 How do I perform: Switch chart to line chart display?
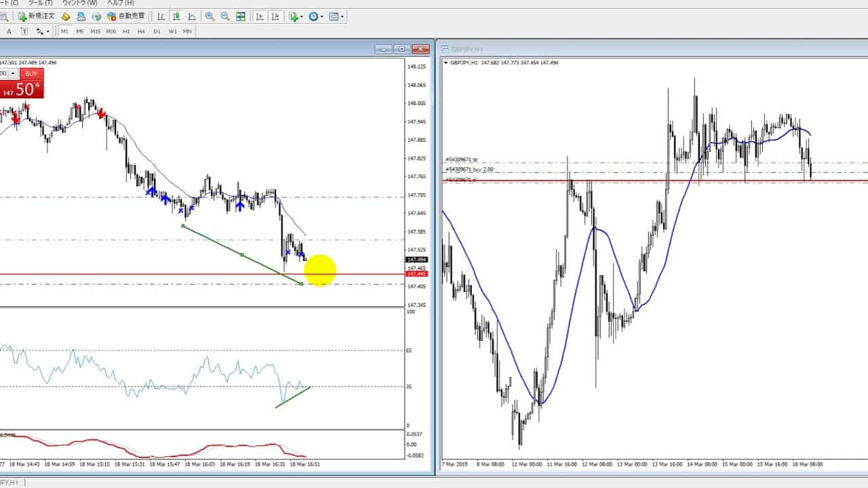click(192, 16)
